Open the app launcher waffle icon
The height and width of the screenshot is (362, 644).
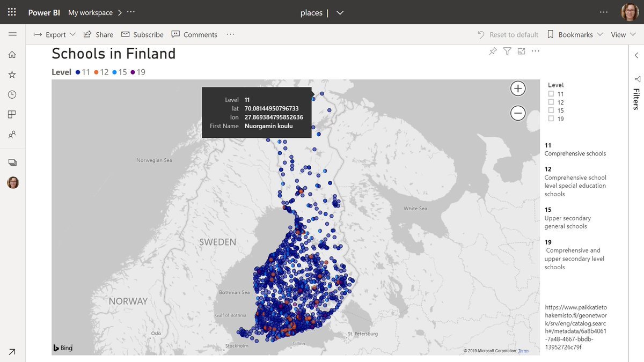point(12,12)
